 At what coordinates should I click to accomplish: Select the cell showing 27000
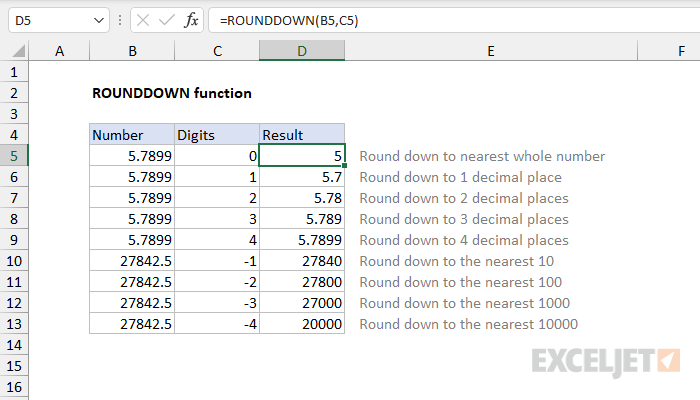pos(302,303)
